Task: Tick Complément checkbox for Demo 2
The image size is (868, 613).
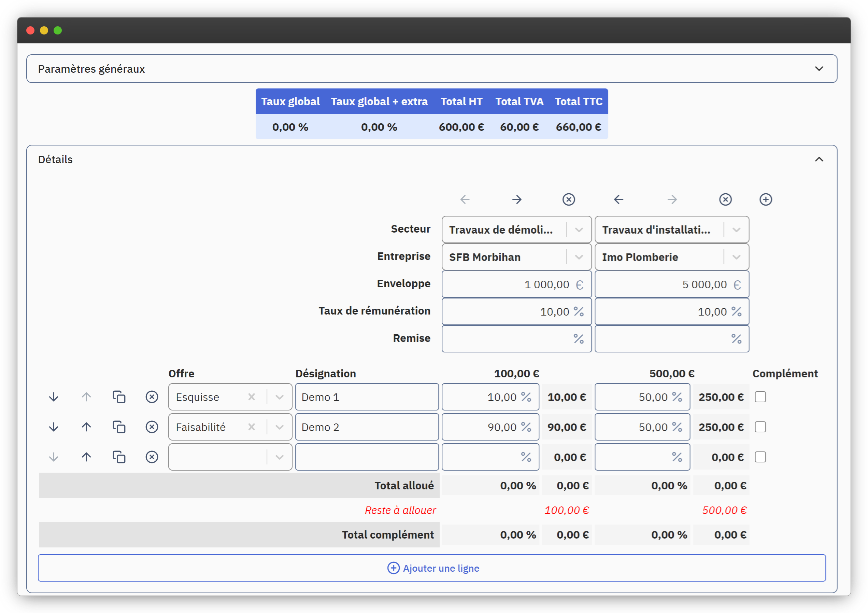Action: point(760,427)
